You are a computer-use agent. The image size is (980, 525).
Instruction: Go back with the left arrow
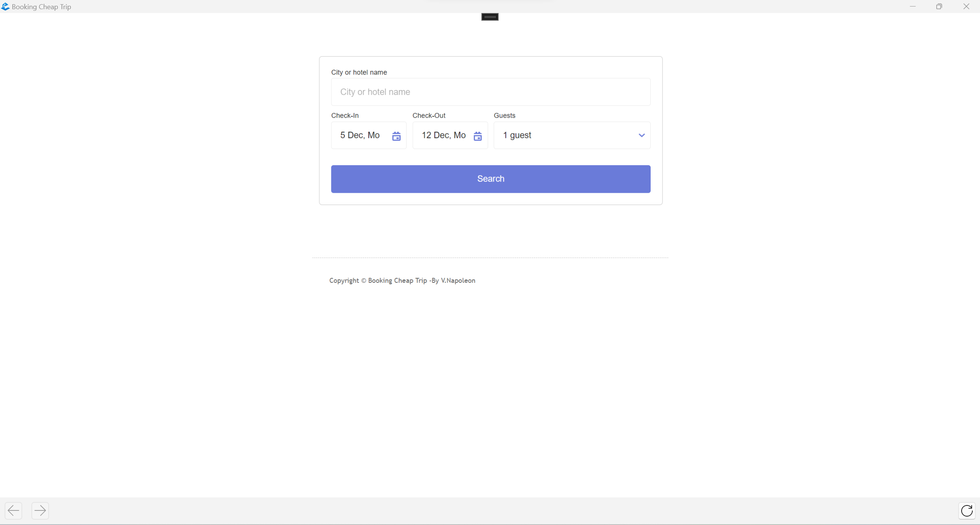click(13, 510)
